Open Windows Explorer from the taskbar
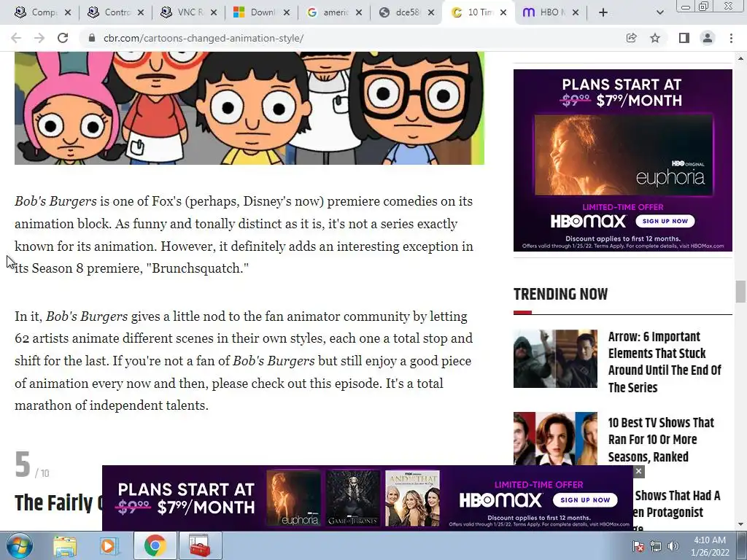The height and width of the screenshot is (560, 747). click(65, 545)
